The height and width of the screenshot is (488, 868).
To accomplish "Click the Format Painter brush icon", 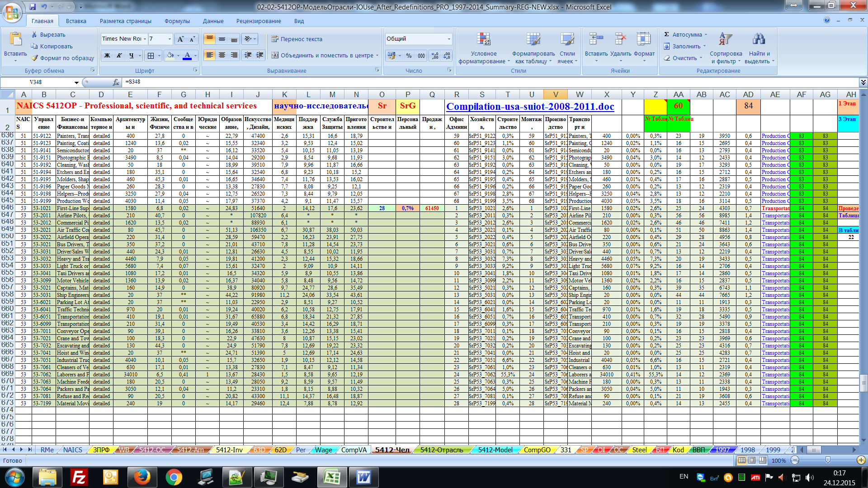I will (34, 58).
